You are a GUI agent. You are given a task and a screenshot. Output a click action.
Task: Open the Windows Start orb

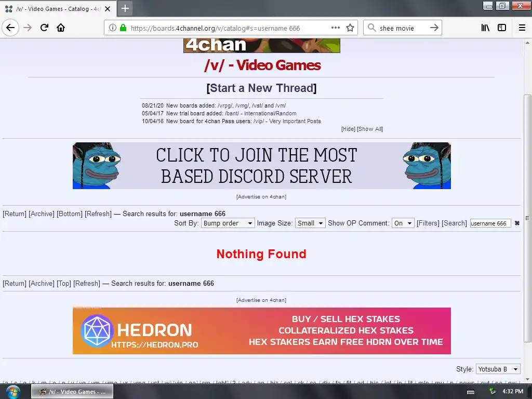pyautogui.click(x=12, y=392)
